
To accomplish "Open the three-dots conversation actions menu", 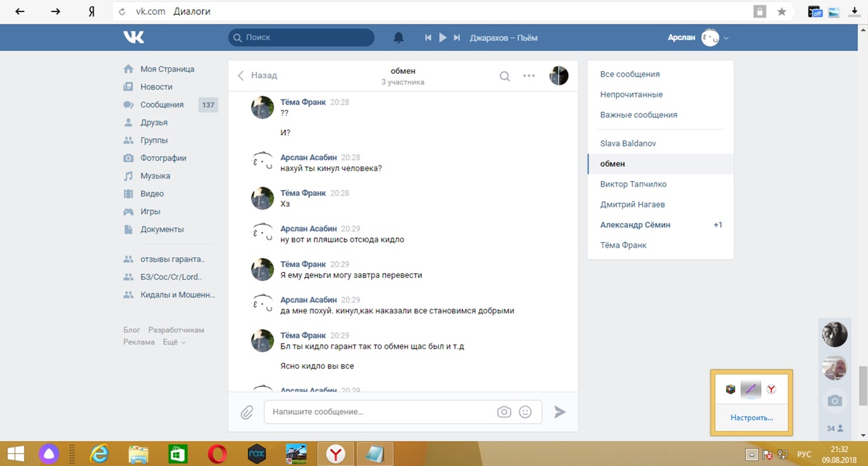I will [x=529, y=76].
